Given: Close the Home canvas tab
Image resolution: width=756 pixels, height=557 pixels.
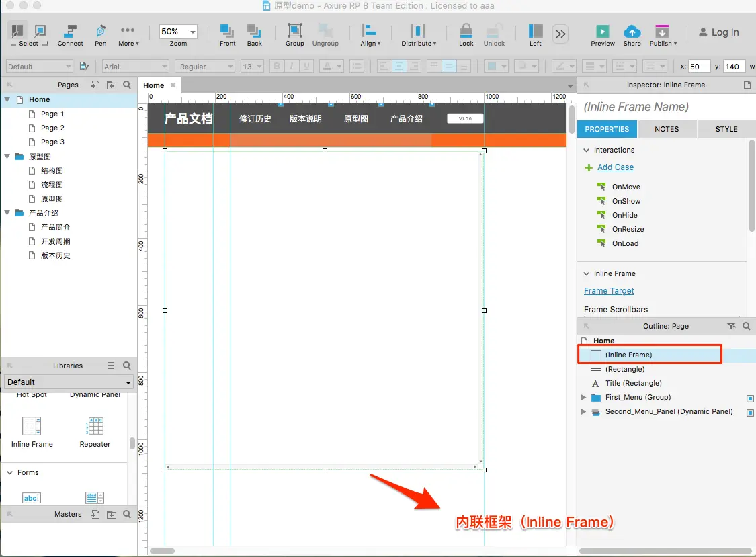Looking at the screenshot, I should point(173,85).
